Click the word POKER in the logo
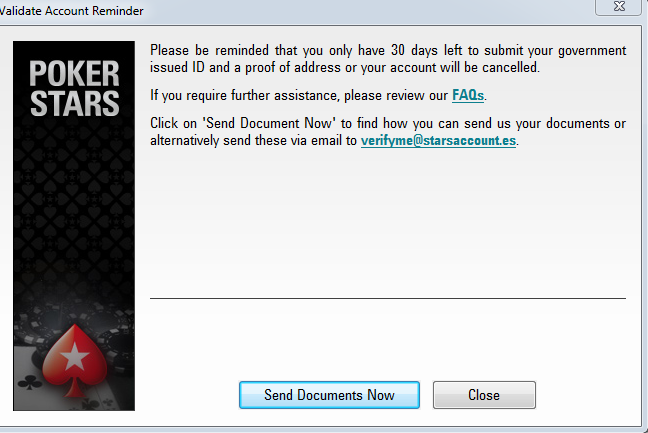Viewport: 648px width, 433px height. click(74, 74)
